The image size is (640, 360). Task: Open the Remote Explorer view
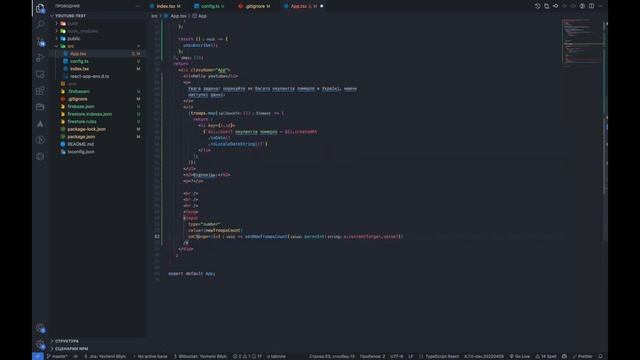click(40, 74)
